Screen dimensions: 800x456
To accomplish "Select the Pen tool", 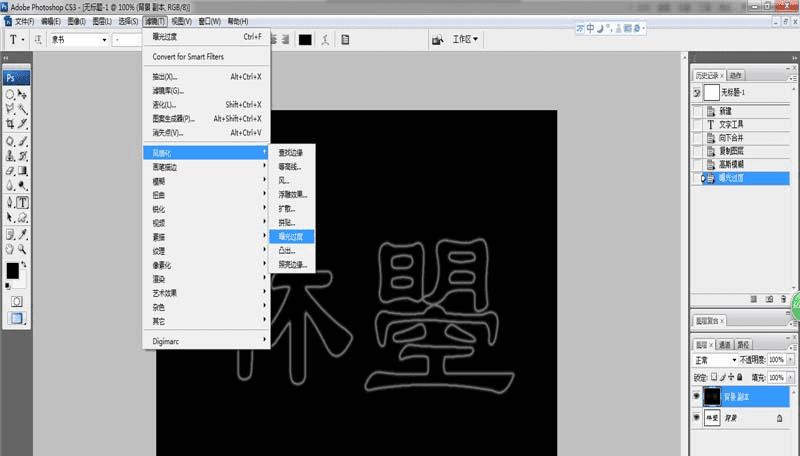I will (10, 202).
